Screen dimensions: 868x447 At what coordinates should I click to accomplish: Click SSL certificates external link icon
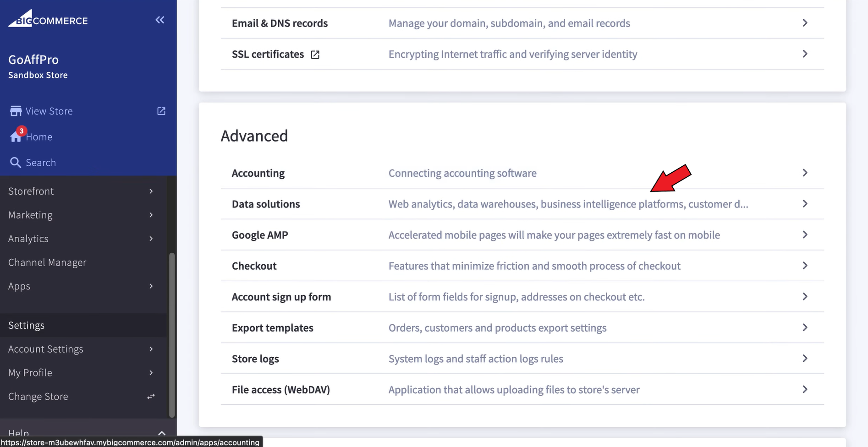coord(315,55)
